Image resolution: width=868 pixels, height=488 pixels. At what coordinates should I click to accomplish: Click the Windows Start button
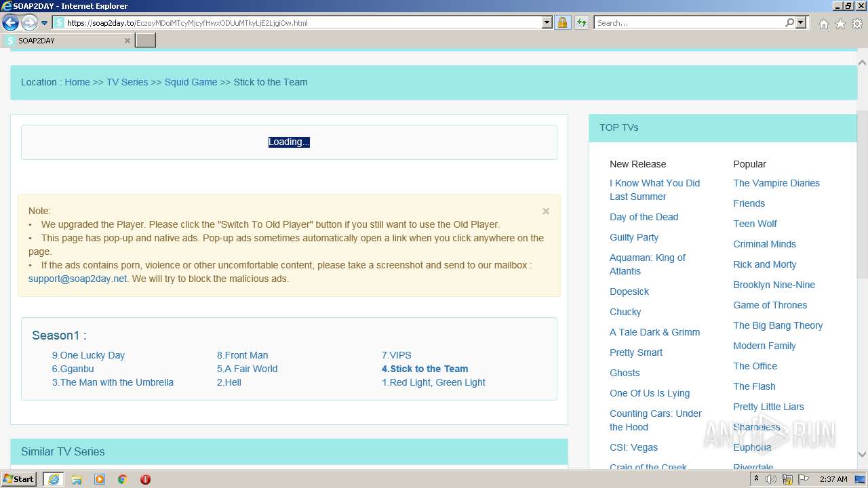tap(19, 479)
